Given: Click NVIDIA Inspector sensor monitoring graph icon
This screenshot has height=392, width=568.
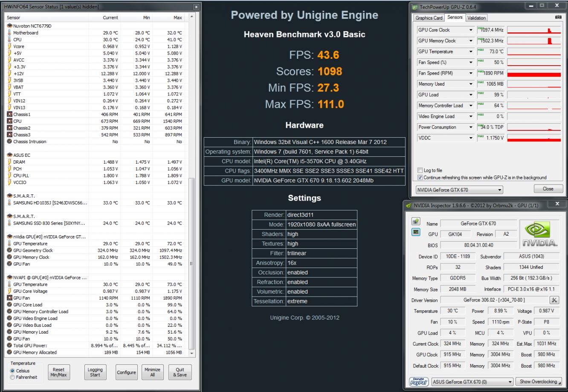Looking at the screenshot, I should [x=415, y=232].
